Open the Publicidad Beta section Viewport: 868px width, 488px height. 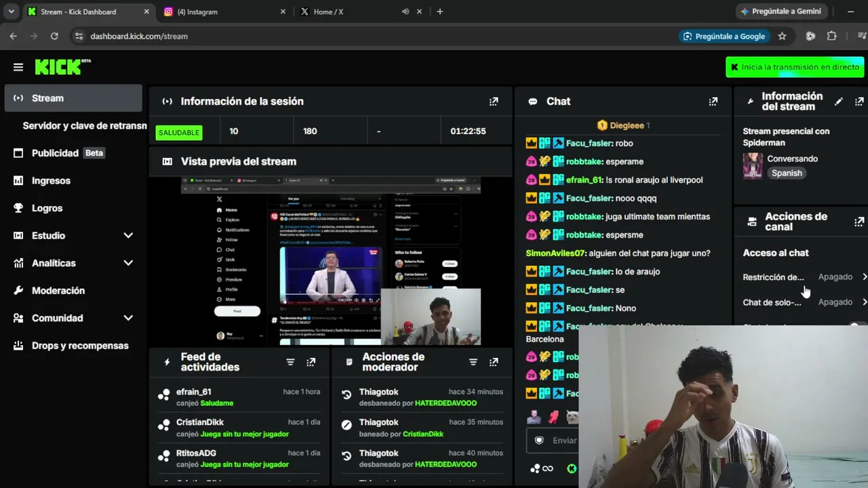tap(73, 153)
